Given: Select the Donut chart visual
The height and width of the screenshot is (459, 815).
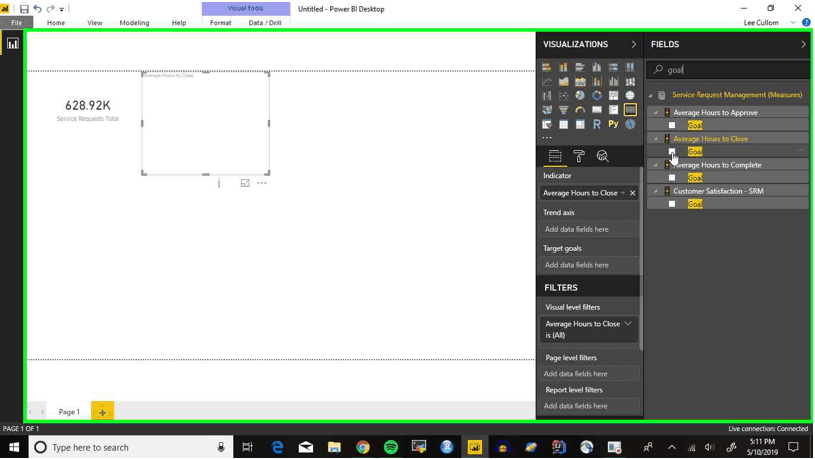Looking at the screenshot, I should click(597, 96).
